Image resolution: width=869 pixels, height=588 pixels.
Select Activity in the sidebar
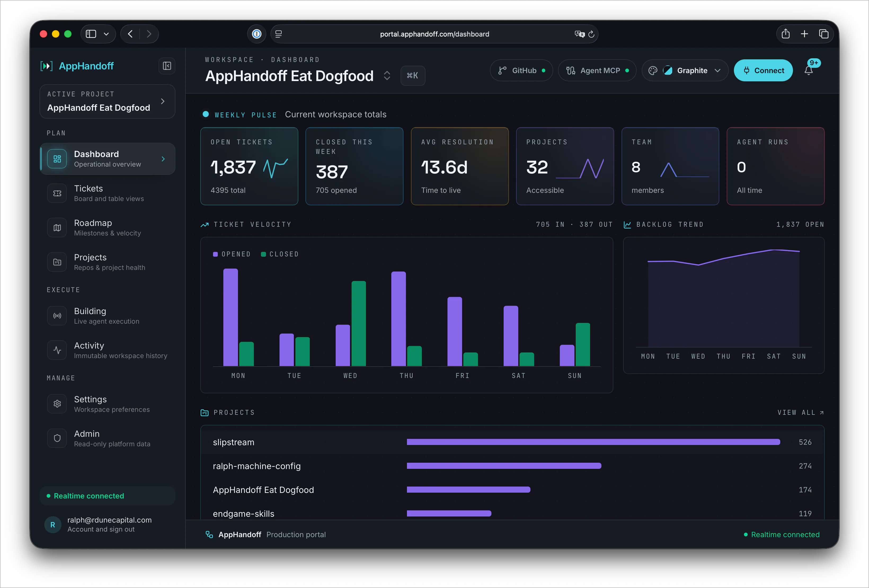(x=107, y=350)
